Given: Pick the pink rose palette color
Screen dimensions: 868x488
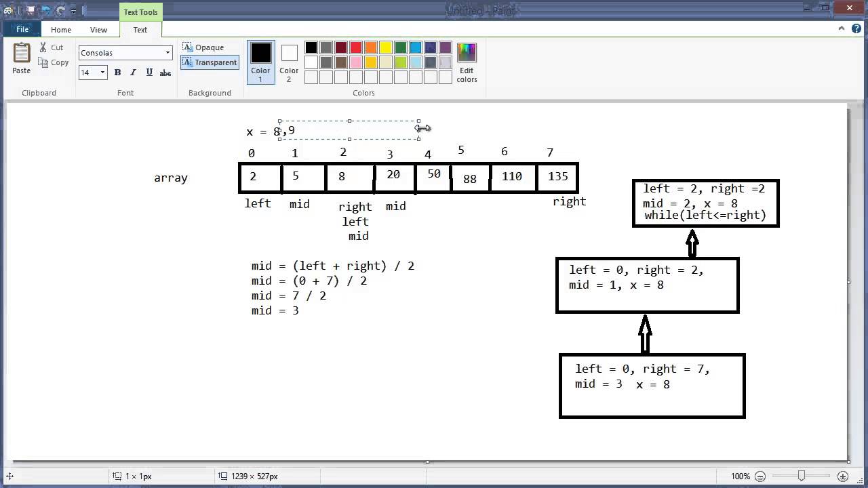Looking at the screenshot, I should coord(356,62).
